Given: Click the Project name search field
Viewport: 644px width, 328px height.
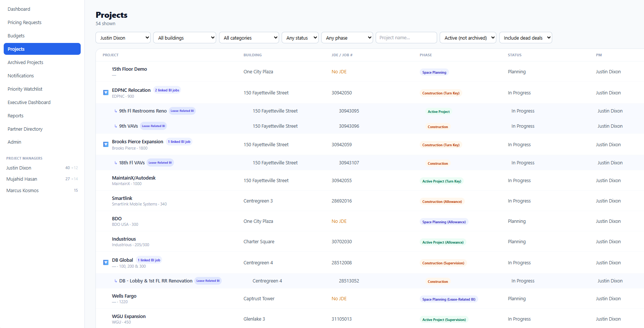Looking at the screenshot, I should coord(406,38).
